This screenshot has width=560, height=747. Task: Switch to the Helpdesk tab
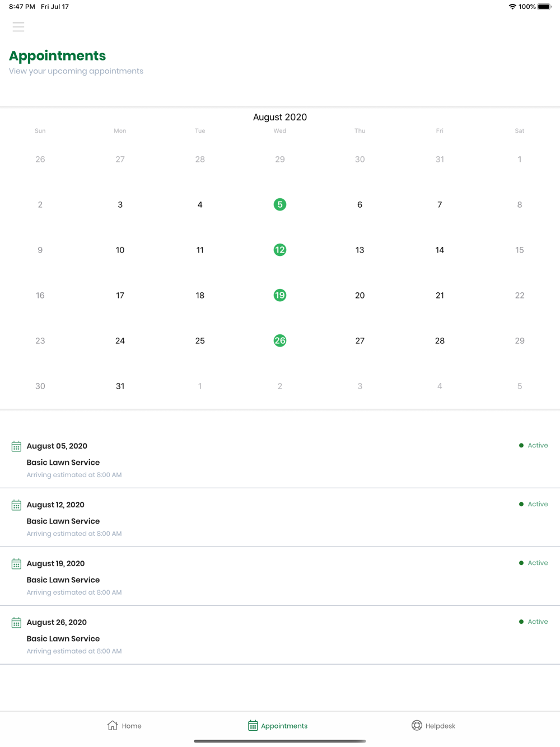tap(433, 725)
